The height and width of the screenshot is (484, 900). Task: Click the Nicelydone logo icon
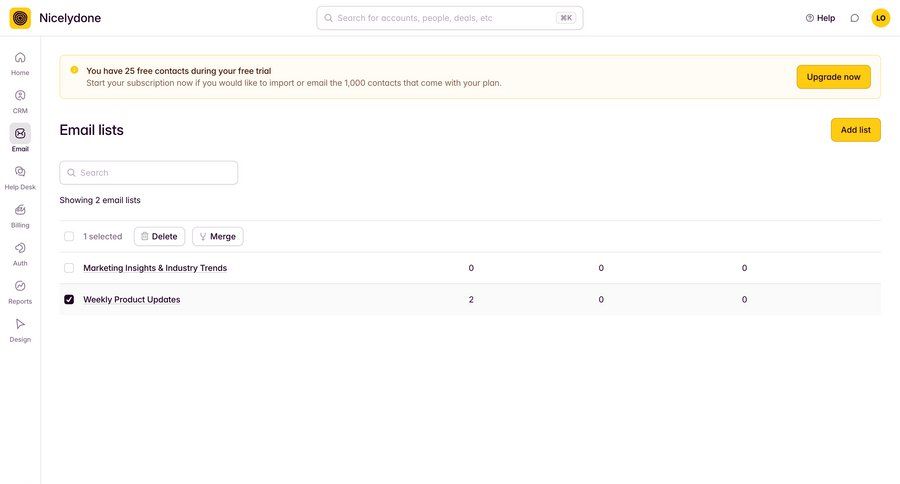(20, 18)
